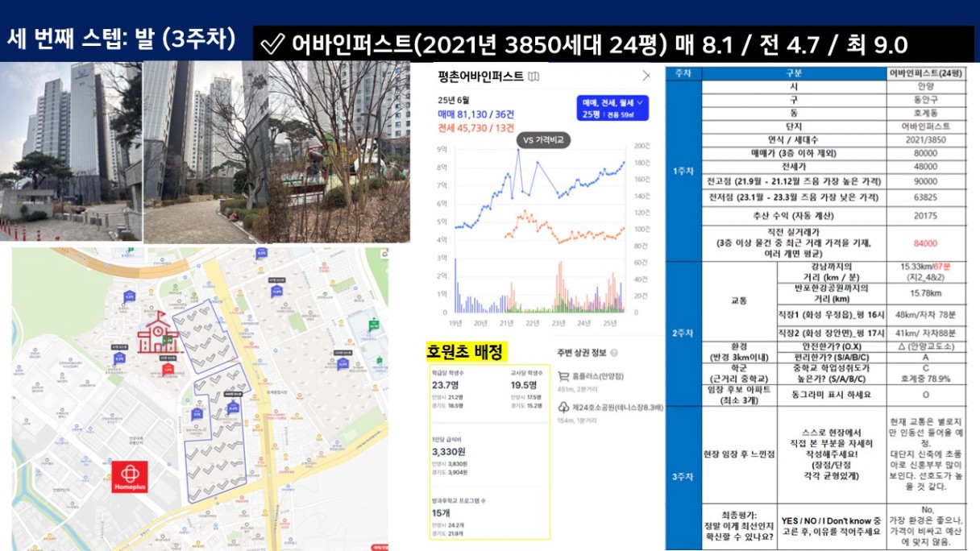
Task: Click the red 84000 직전 실거래가 value
Action: coord(924,243)
